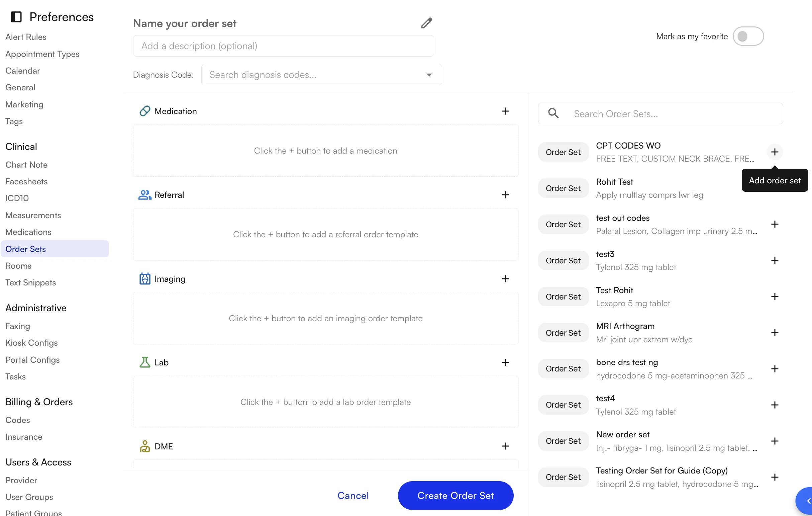Viewport: 812px width, 516px height.
Task: Toggle the sidebar panel icon beside Preferences
Action: [16, 17]
